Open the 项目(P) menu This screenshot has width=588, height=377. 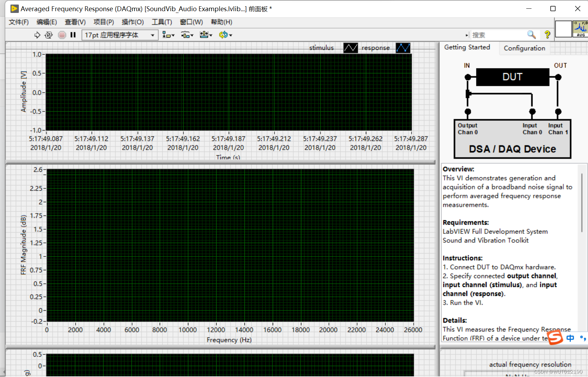click(x=104, y=22)
